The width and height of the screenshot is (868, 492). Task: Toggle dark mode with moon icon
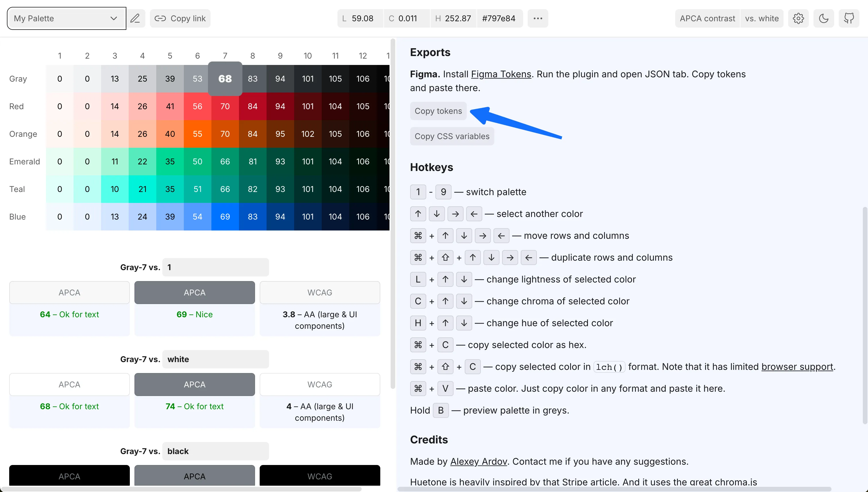pos(823,18)
